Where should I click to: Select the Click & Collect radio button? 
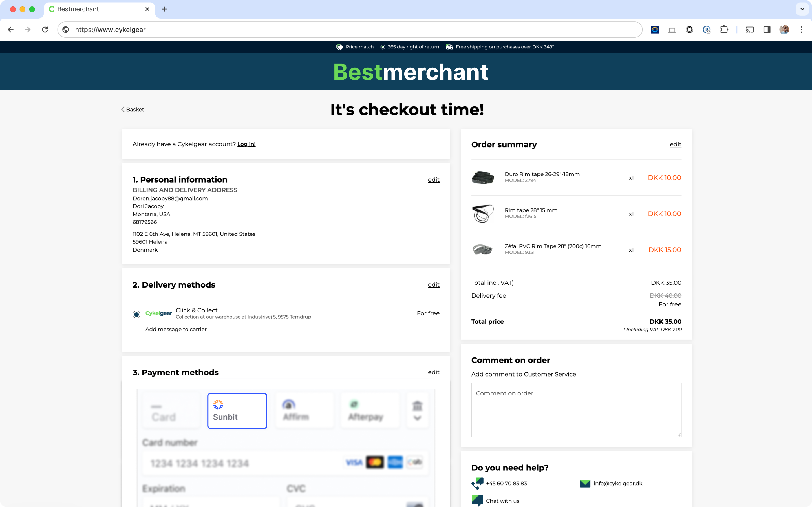click(136, 314)
